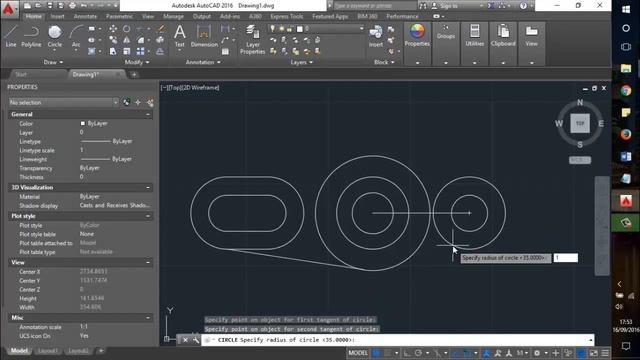640x360 pixels.
Task: Open the Utilities calculator panel
Action: [475, 35]
